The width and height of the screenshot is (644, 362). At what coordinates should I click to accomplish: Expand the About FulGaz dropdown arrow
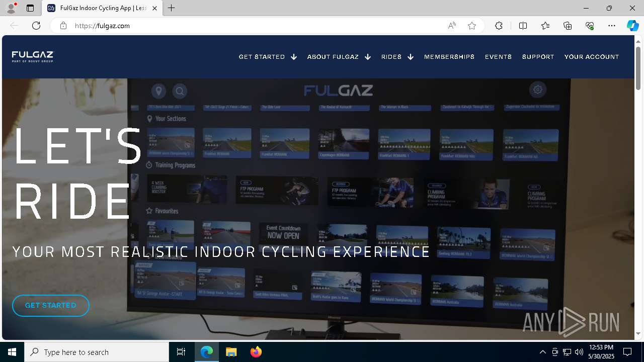click(x=368, y=57)
